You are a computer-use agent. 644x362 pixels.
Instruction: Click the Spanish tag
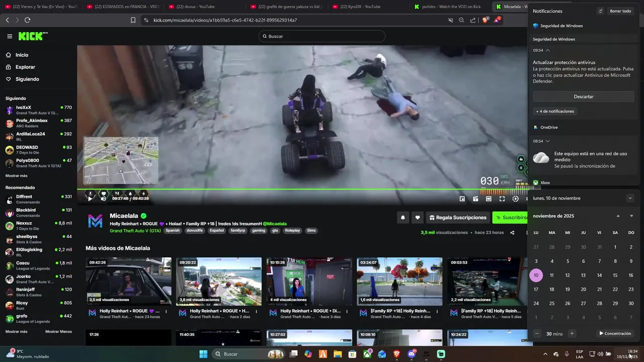tap(173, 230)
